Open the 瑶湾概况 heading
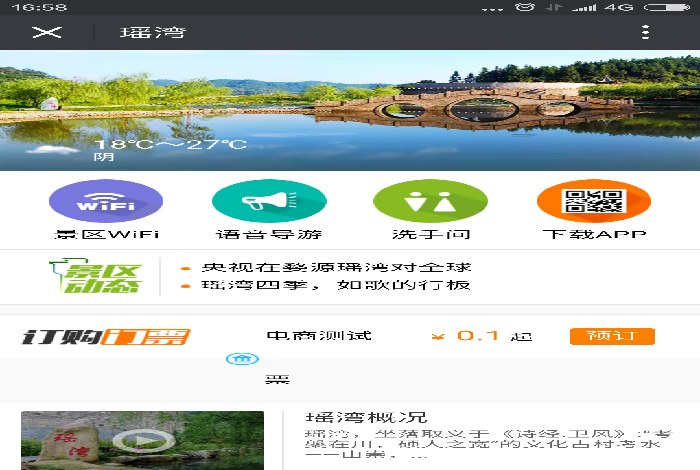Viewport: 700px width, 470px height. 366,417
